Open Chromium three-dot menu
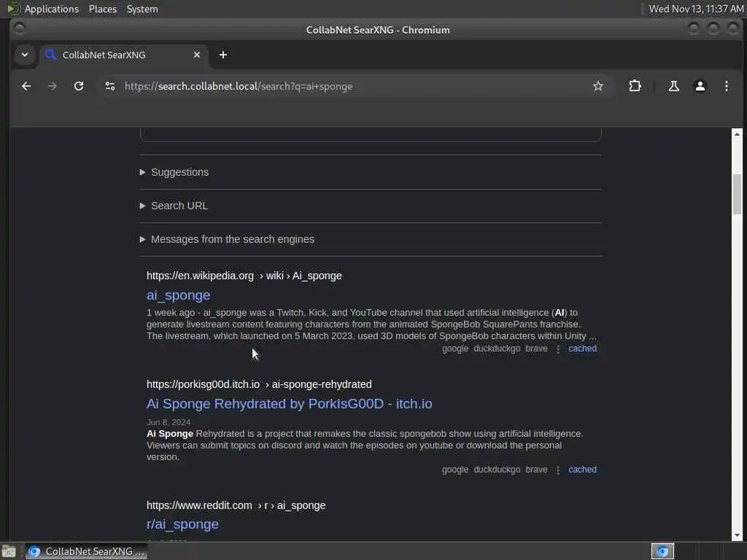This screenshot has width=747, height=560. click(726, 86)
